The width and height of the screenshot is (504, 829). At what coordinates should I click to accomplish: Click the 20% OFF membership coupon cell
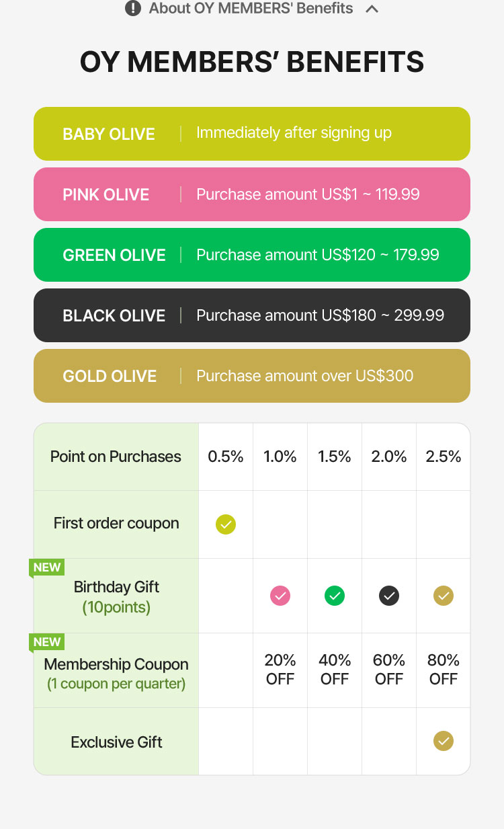coord(280,670)
